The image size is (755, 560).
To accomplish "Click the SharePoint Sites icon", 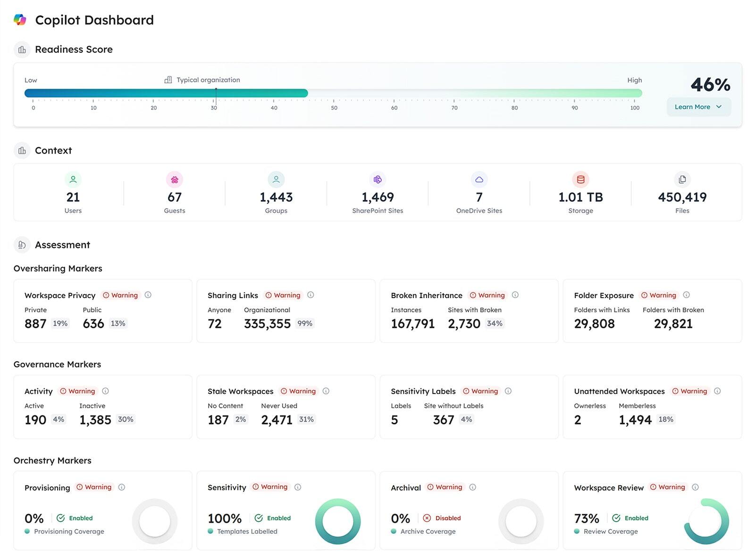I will pos(377,179).
